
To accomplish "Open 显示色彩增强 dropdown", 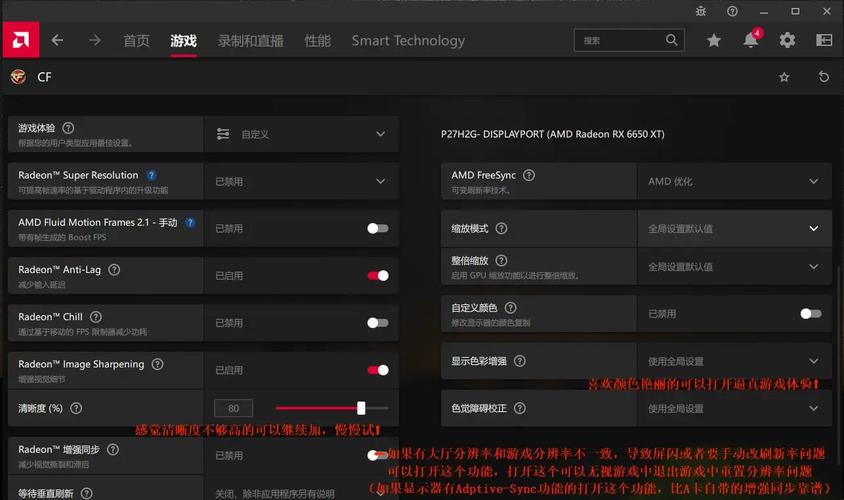I will [734, 361].
